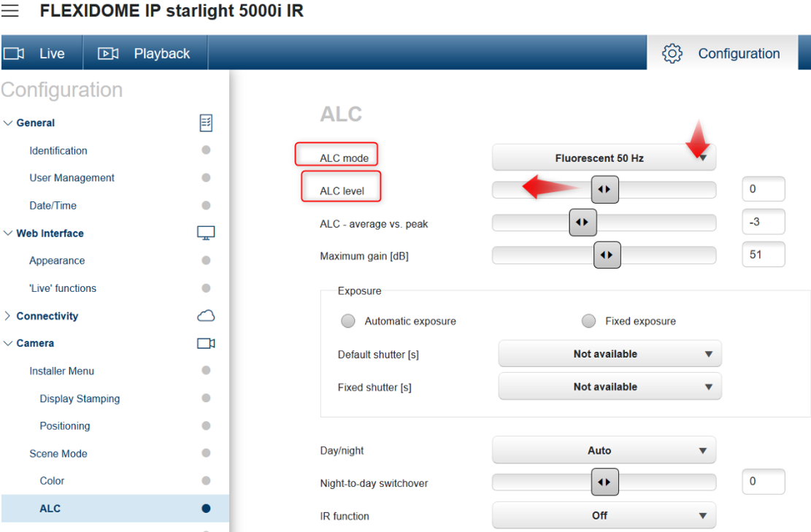Open Identification settings
Screen dimensions: 811x532
[x=58, y=150]
